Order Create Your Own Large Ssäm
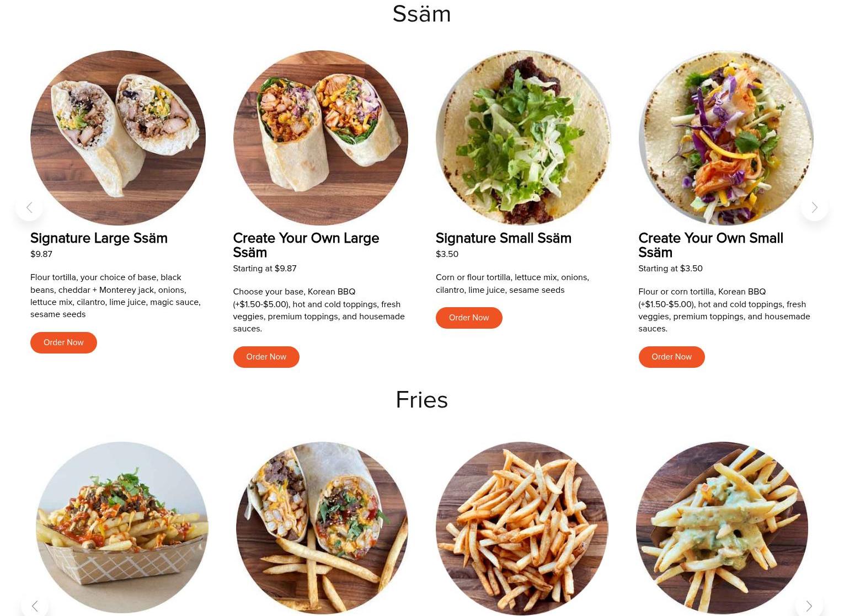This screenshot has height=616, width=844. 266,357
